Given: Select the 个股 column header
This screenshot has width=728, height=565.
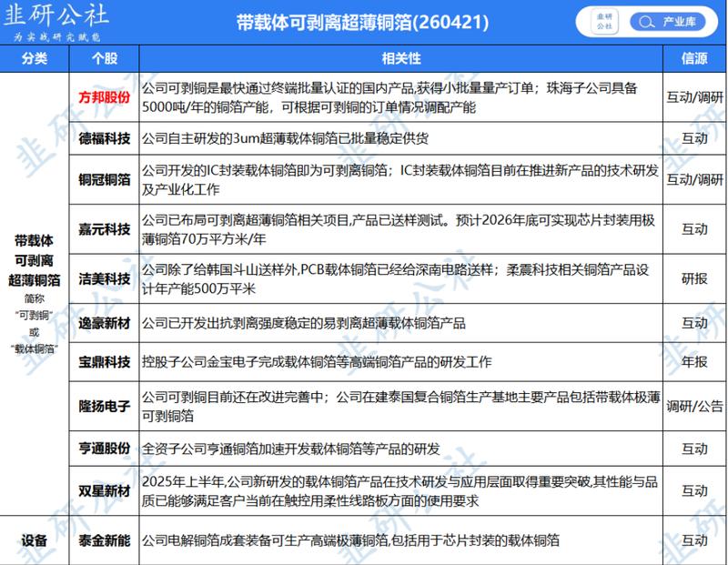Looking at the screenshot, I should 105,58.
